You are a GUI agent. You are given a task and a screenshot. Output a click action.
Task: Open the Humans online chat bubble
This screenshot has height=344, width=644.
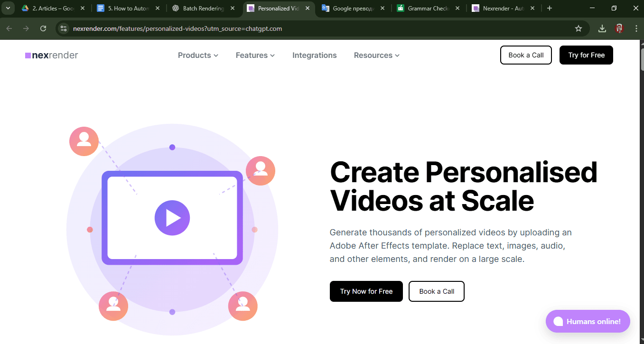(x=588, y=321)
